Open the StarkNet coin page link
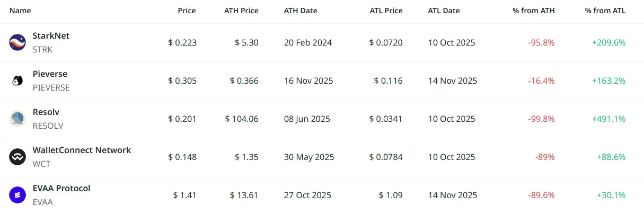644x214 pixels. click(x=51, y=36)
